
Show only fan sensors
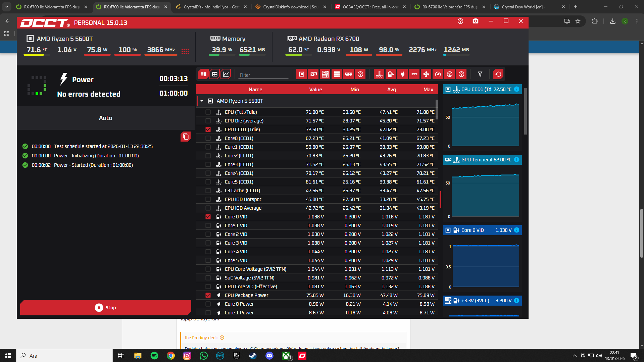426,74
